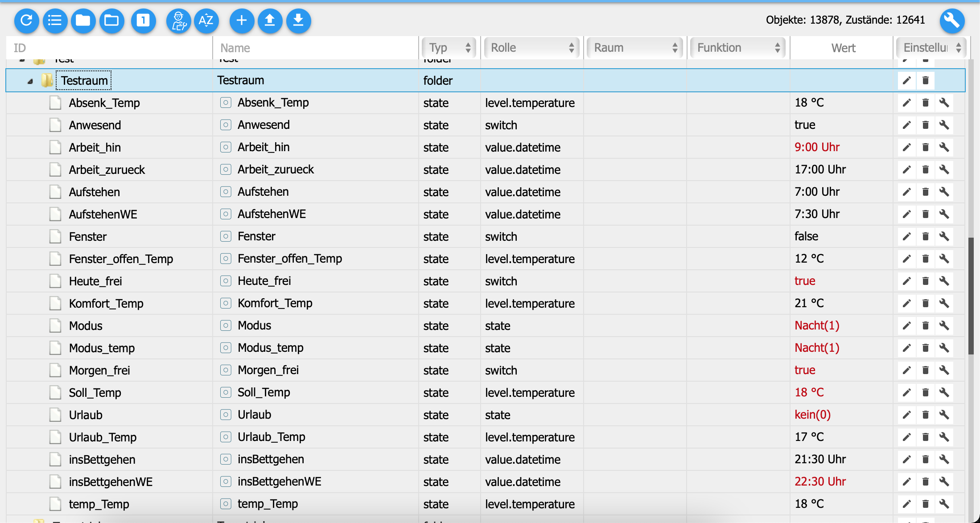This screenshot has height=523, width=980.
Task: Open the Typ filter dropdown
Action: pyautogui.click(x=449, y=48)
